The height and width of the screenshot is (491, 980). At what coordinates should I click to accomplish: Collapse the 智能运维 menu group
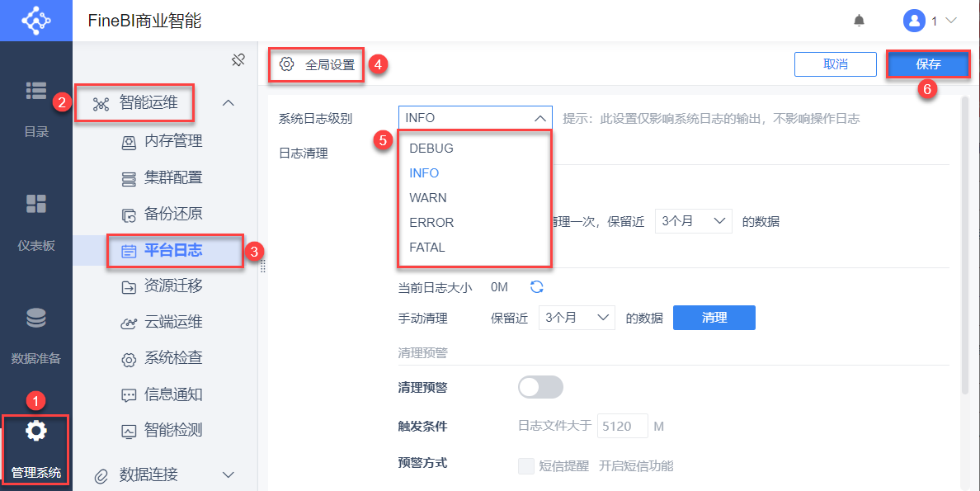pos(229,103)
